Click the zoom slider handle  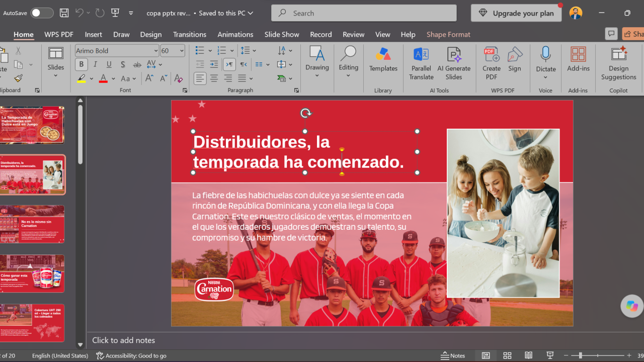click(580, 355)
